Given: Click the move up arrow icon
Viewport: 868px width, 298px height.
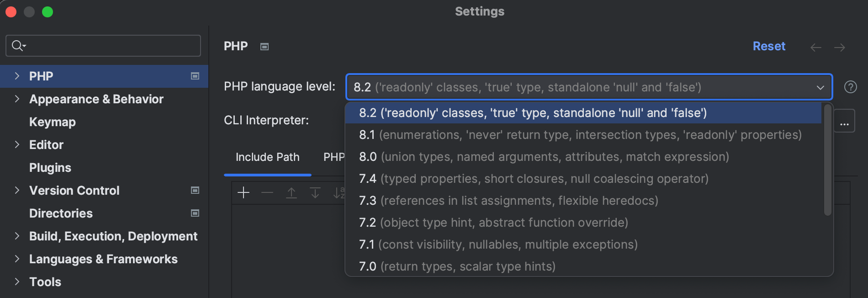Looking at the screenshot, I should tap(291, 193).
